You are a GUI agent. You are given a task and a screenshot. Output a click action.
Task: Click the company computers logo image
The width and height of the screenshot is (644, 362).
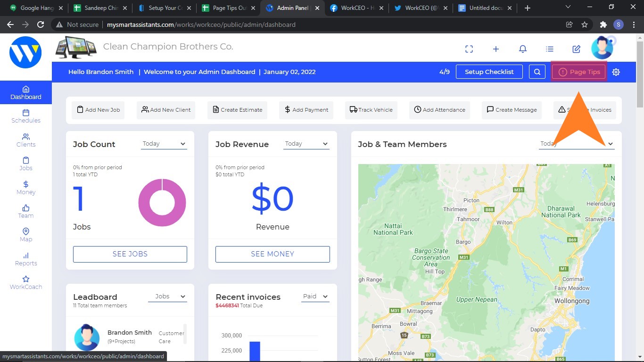[76, 47]
